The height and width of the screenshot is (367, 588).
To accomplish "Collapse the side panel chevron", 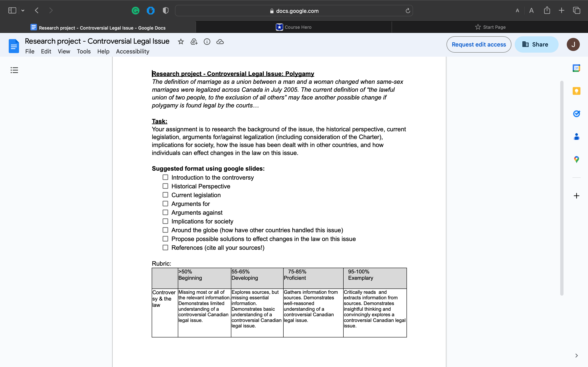I will point(576,356).
